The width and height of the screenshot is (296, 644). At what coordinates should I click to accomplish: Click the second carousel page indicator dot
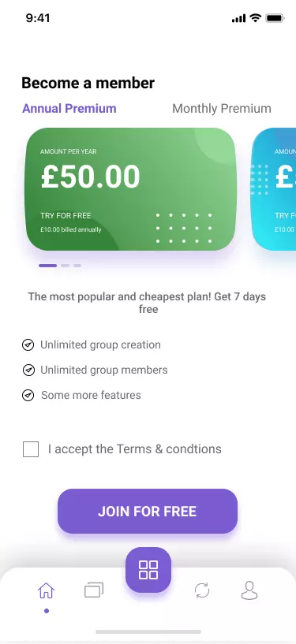tap(65, 266)
